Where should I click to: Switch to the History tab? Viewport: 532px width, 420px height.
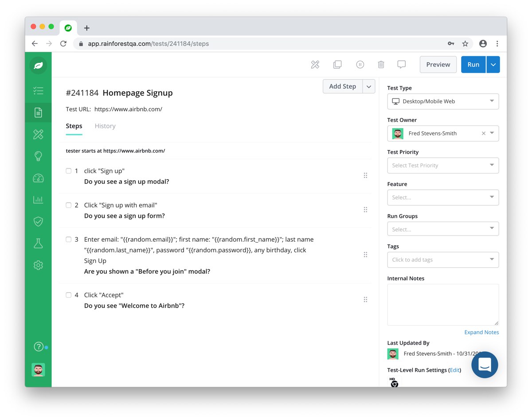(105, 126)
